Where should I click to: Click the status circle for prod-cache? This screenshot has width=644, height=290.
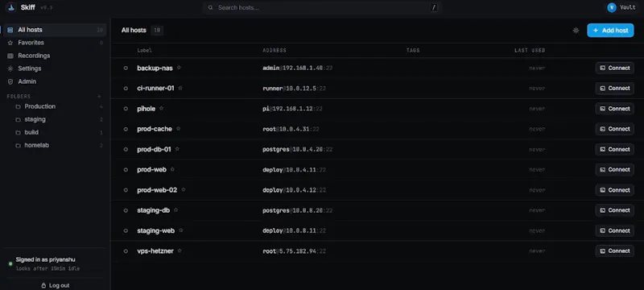tap(126, 129)
